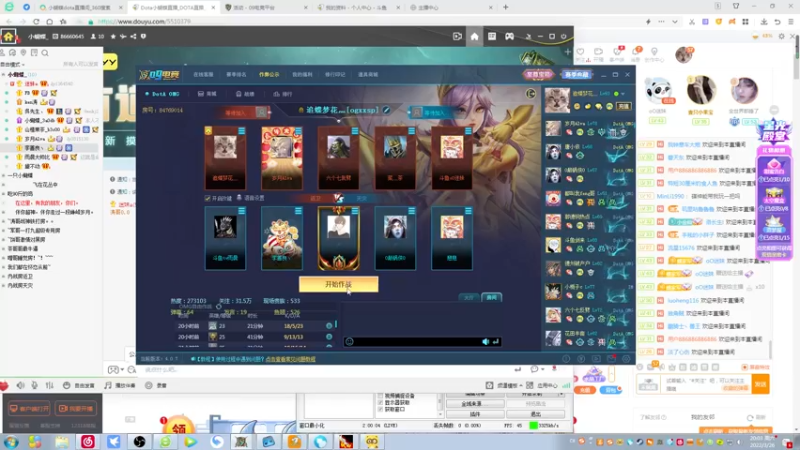This screenshot has height=450, width=800.
Task: Click the left 等待加入 waiting-to-join slot
Action: pyautogui.click(x=246, y=112)
